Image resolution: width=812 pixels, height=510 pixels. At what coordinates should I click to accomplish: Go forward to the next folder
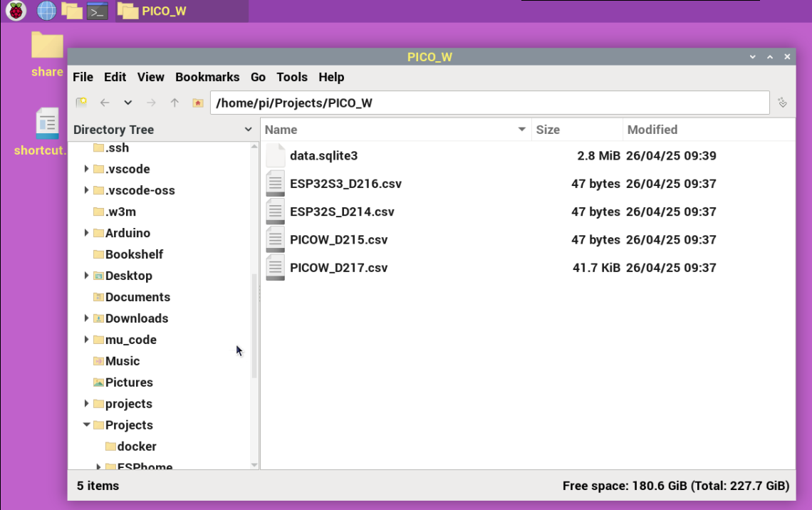[x=151, y=103]
